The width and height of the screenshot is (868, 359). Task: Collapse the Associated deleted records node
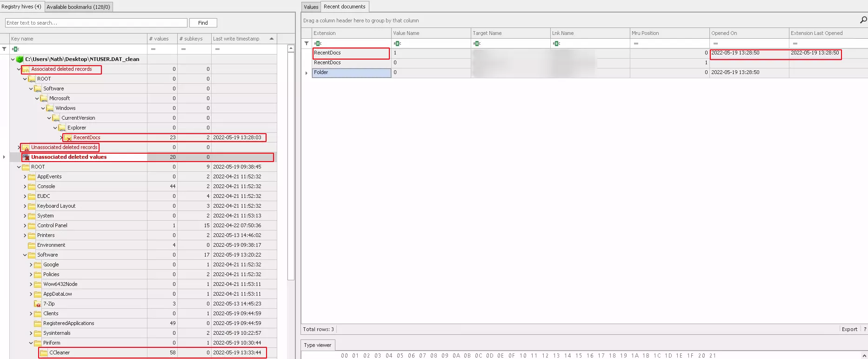(19, 69)
